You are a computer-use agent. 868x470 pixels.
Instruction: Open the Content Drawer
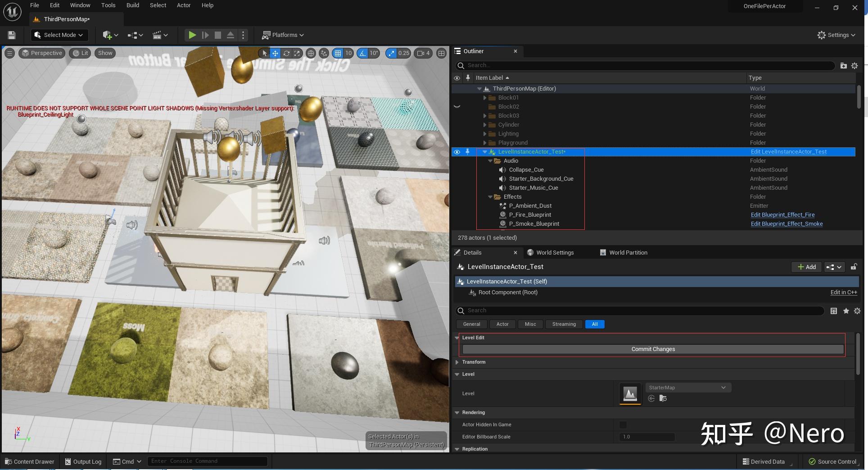(x=29, y=461)
